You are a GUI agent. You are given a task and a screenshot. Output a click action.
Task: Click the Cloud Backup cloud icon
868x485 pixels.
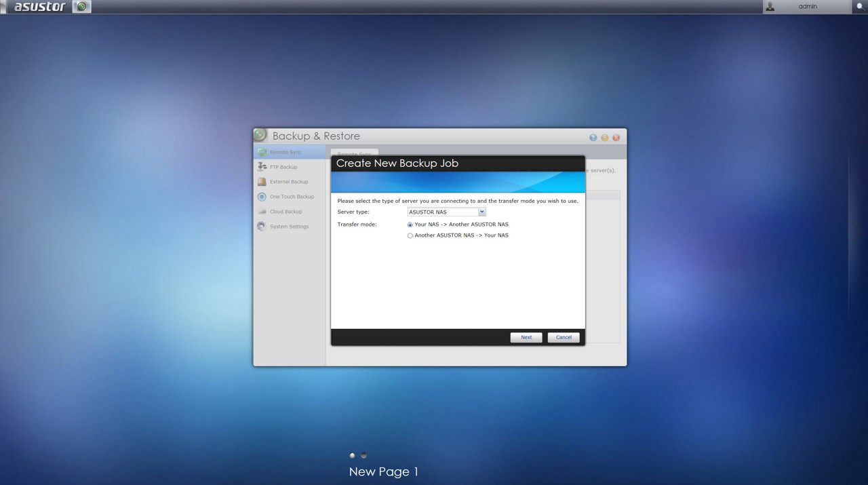(262, 212)
